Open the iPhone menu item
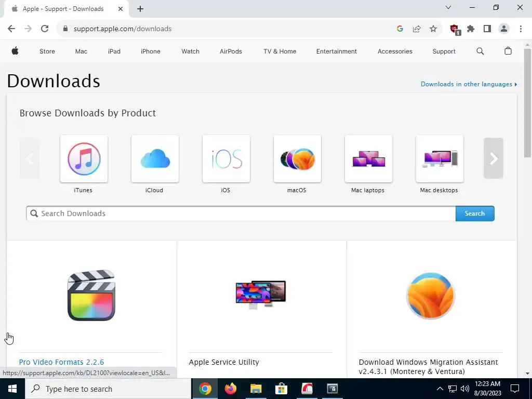Image resolution: width=532 pixels, height=399 pixels. pos(150,51)
